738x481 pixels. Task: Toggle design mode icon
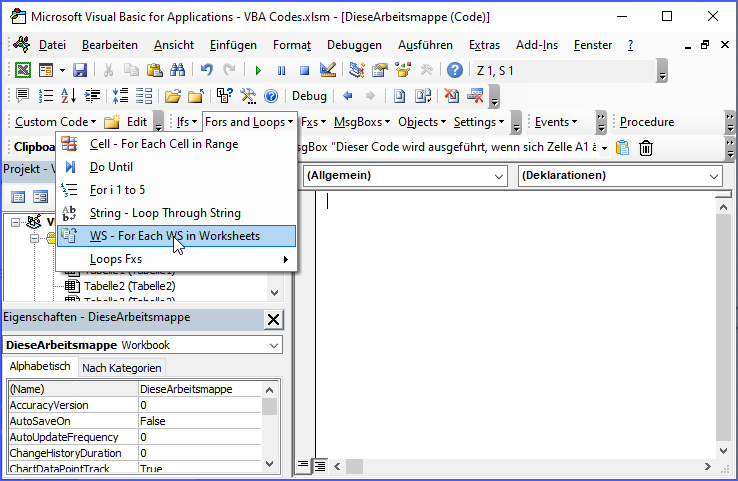coord(328,71)
